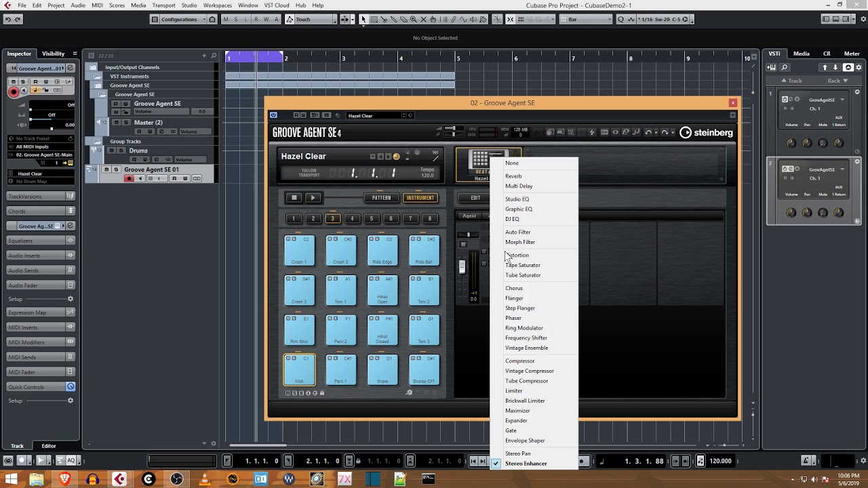Switch to the Editor tab in lower zone
The height and width of the screenshot is (488, 868).
(x=49, y=446)
